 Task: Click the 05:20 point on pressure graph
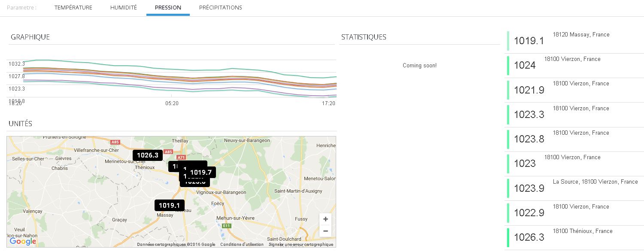172,103
